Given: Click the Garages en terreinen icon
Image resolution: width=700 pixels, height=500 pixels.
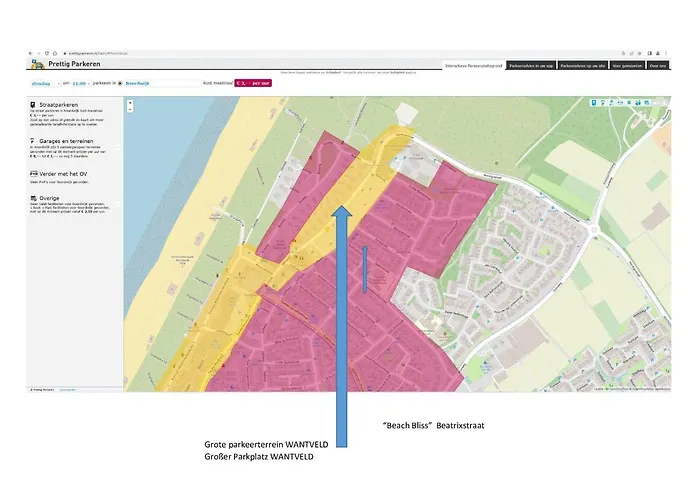Looking at the screenshot, I should (x=34, y=142).
